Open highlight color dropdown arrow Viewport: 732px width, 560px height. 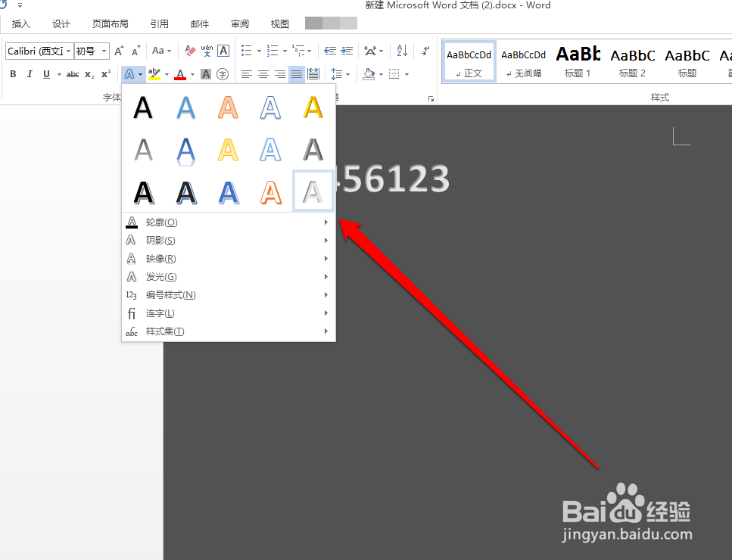[x=167, y=75]
